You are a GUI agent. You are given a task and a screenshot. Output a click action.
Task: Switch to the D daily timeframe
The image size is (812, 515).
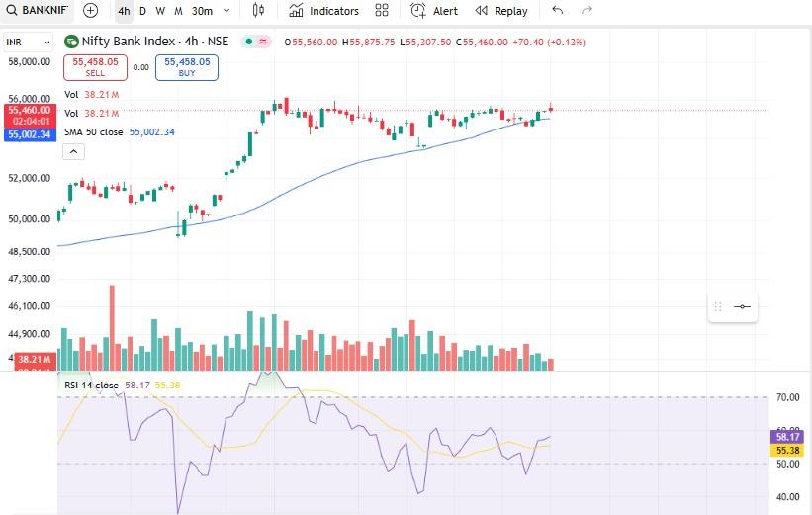143,11
